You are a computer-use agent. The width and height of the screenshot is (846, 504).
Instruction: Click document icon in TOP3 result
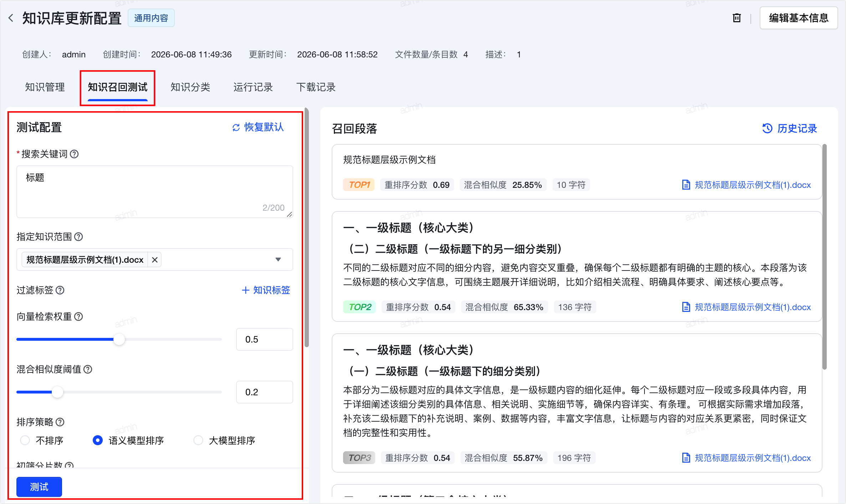click(686, 458)
